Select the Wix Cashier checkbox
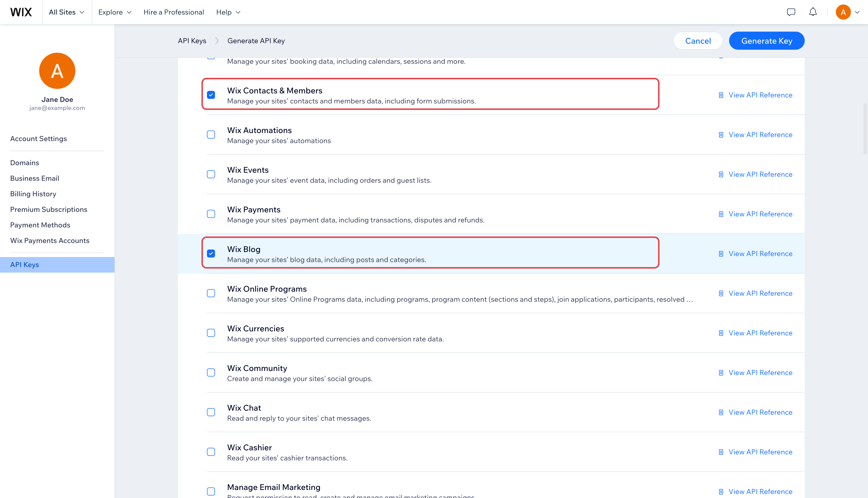The height and width of the screenshot is (498, 868). 211,452
